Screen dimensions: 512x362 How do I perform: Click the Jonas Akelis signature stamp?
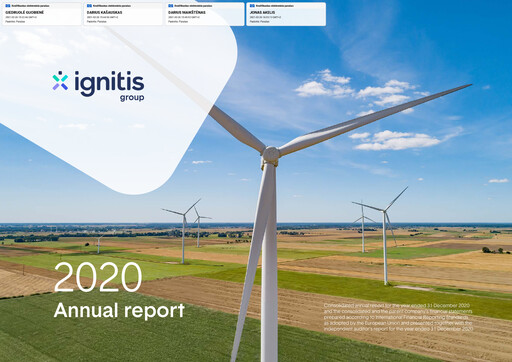tap(286, 14)
